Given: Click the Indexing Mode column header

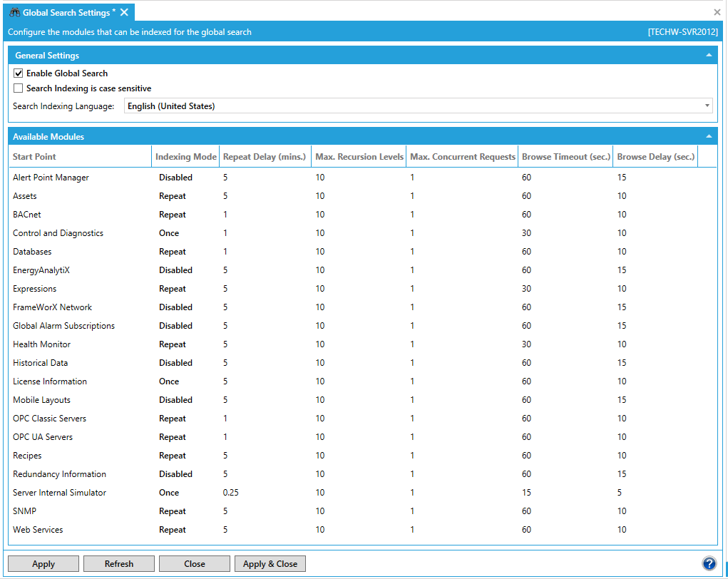Looking at the screenshot, I should (x=185, y=157).
